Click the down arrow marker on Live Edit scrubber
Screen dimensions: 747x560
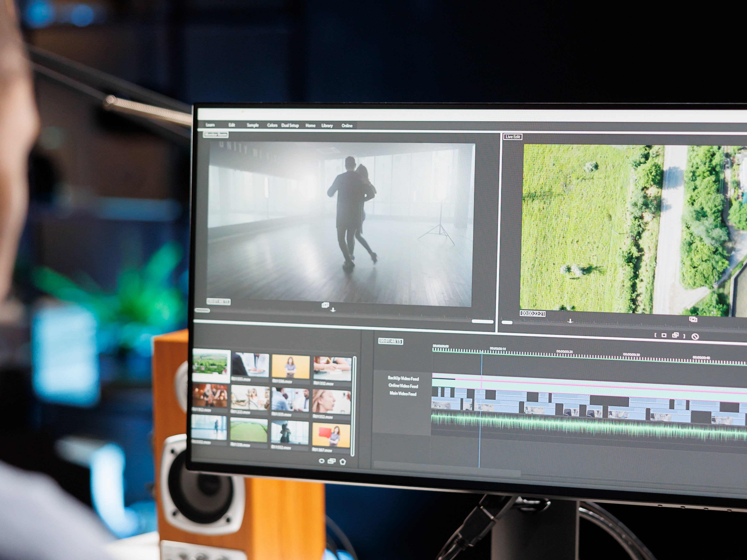tap(570, 321)
